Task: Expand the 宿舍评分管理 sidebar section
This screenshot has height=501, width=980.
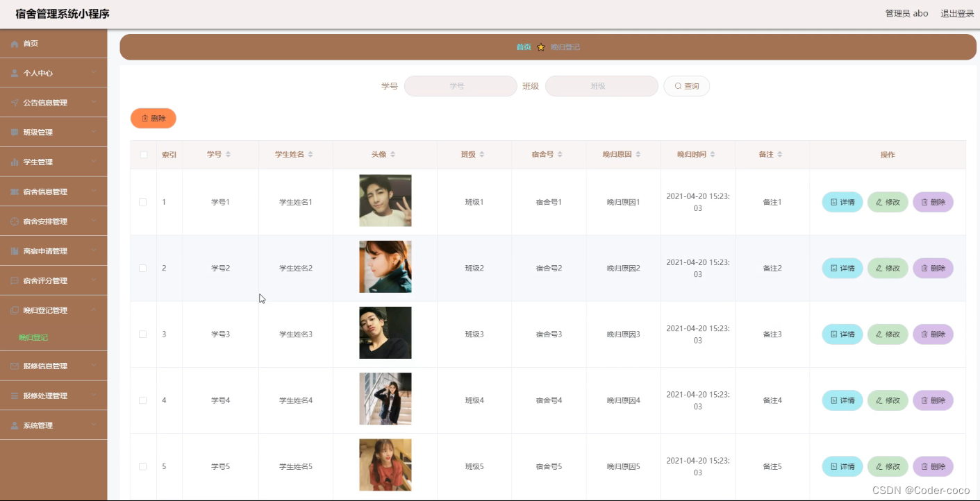Action: click(53, 280)
